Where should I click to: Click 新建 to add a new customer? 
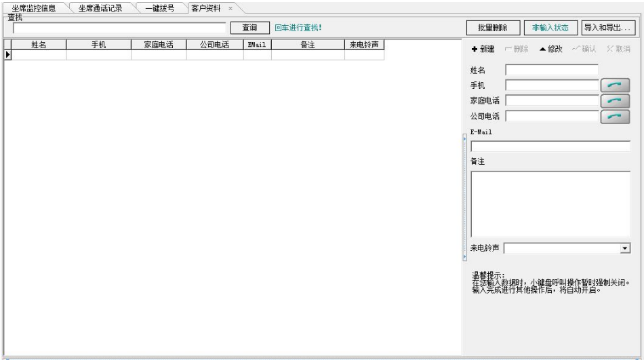tap(483, 50)
